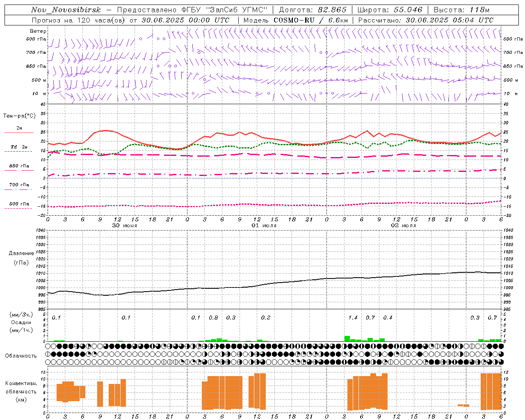Click the Nov_Novosibirsk station title

point(66,10)
